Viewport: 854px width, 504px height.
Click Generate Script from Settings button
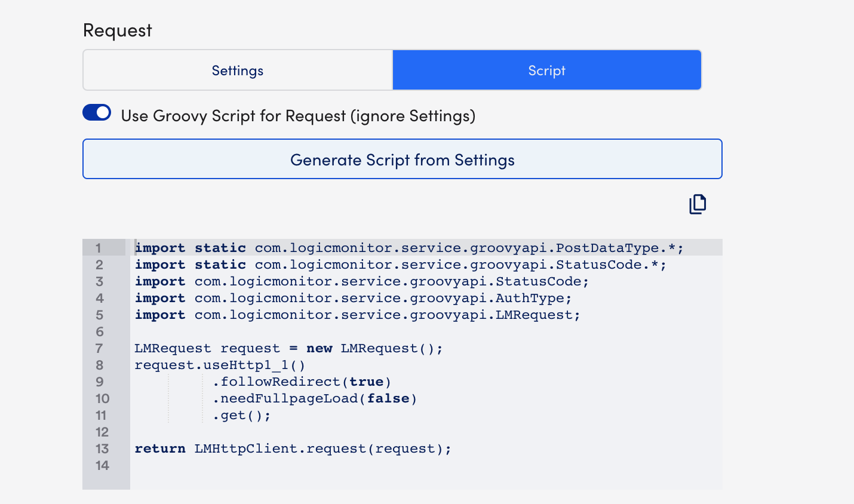[402, 159]
